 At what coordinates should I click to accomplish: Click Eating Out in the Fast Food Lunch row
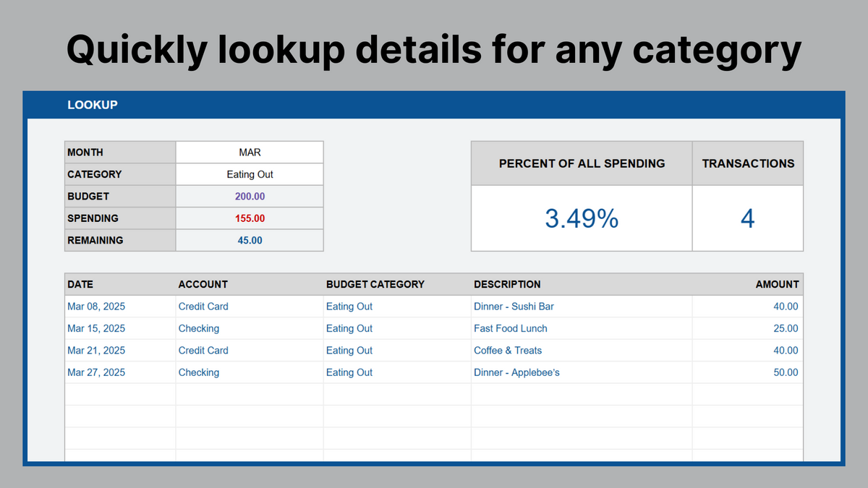349,328
